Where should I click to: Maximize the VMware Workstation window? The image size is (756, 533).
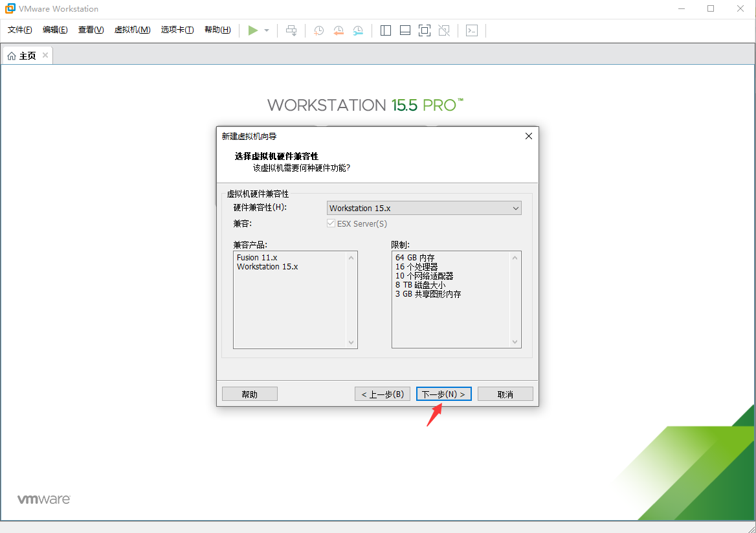[x=711, y=8]
